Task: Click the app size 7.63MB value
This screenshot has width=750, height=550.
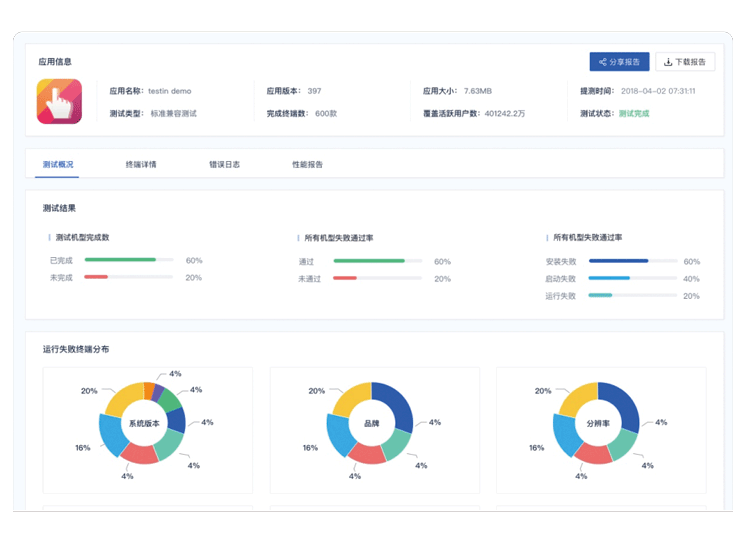Action: click(477, 91)
